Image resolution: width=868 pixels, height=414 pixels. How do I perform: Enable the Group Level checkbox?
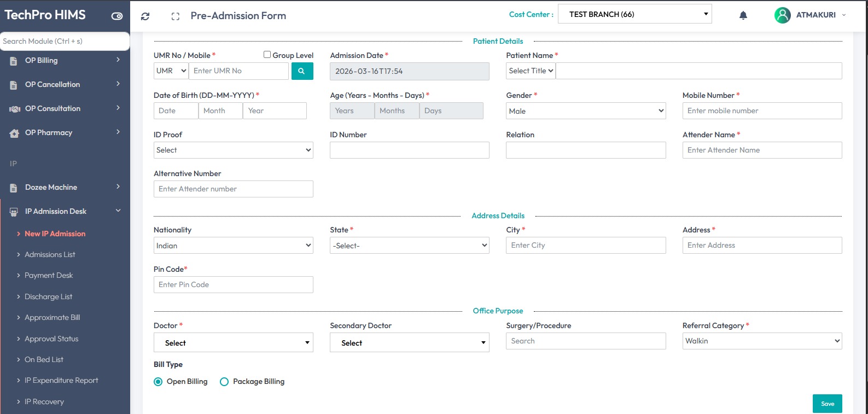click(267, 55)
